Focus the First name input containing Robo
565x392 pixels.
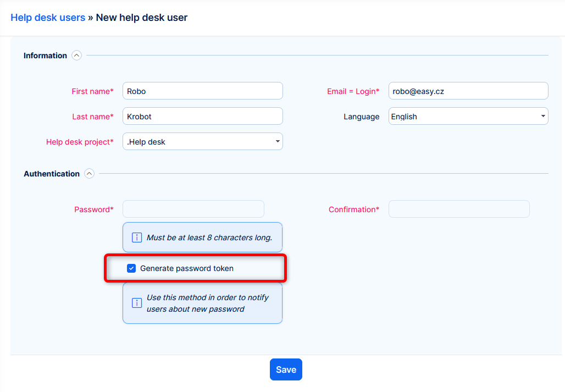pyautogui.click(x=202, y=91)
